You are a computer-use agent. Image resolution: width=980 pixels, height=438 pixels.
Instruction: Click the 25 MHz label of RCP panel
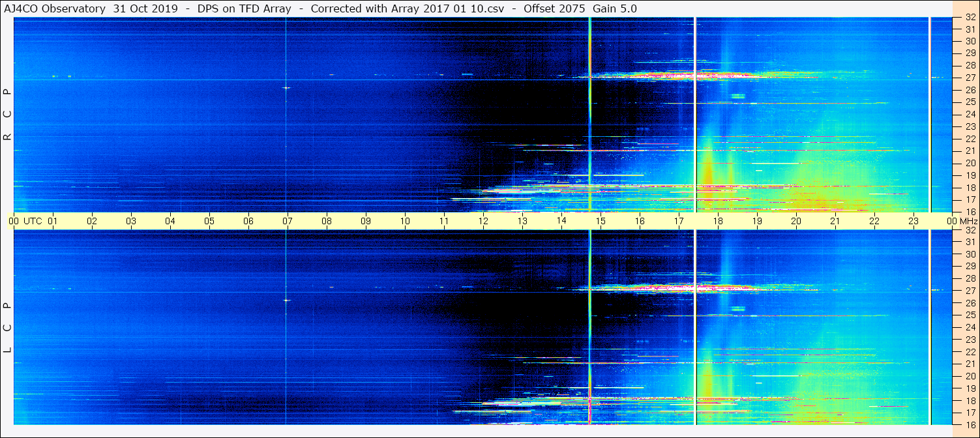(970, 102)
